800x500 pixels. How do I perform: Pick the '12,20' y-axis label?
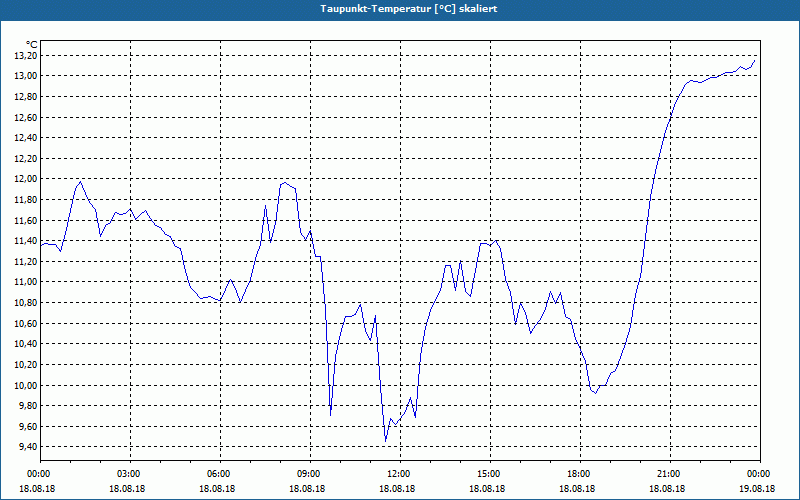coord(26,159)
